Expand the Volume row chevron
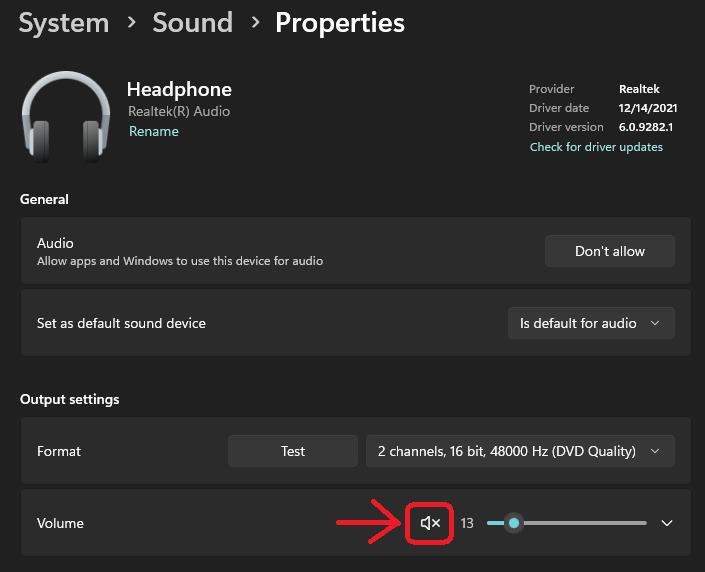This screenshot has height=572, width=705. click(668, 523)
